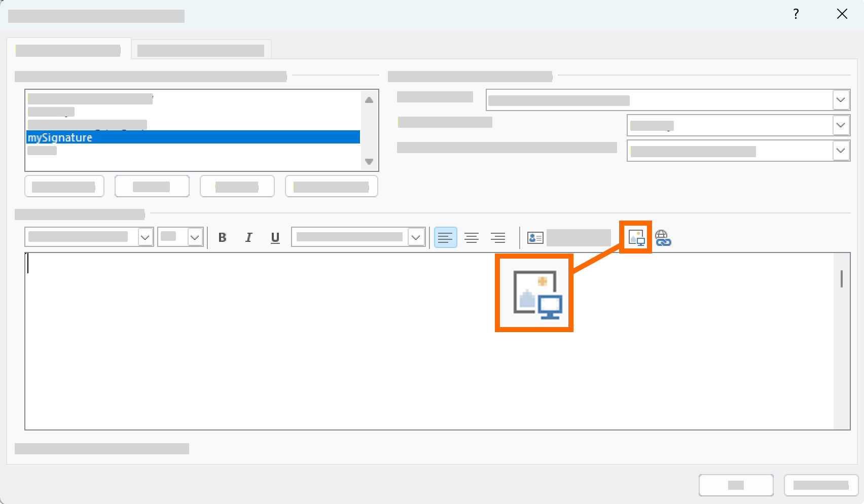Open the e-mail account dropdown
The image size is (864, 504).
841,100
